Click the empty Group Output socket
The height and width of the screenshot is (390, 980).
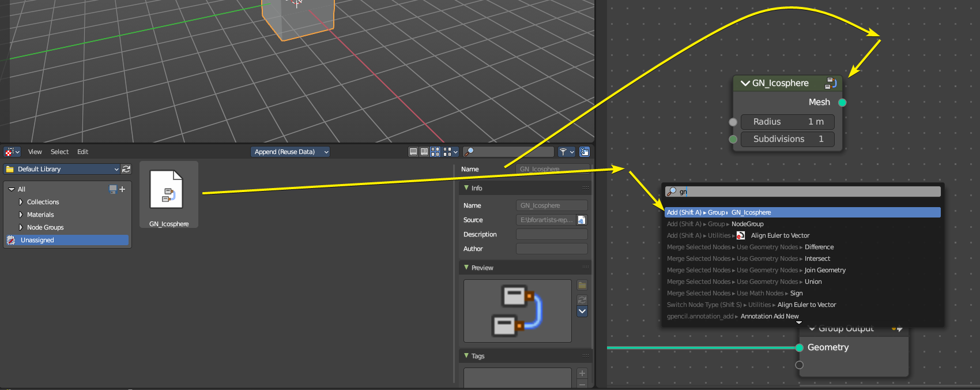800,365
